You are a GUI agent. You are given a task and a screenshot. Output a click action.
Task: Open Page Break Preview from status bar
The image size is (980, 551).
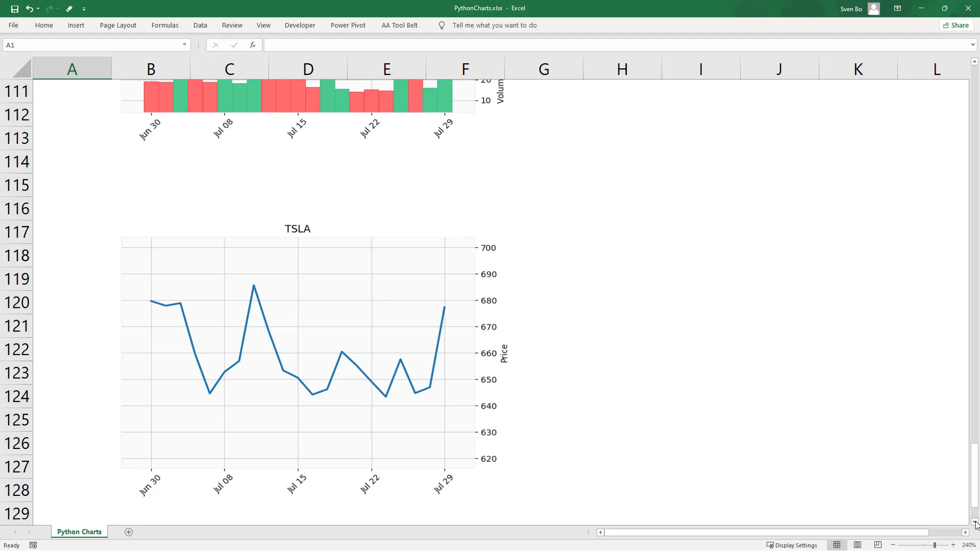click(x=877, y=545)
